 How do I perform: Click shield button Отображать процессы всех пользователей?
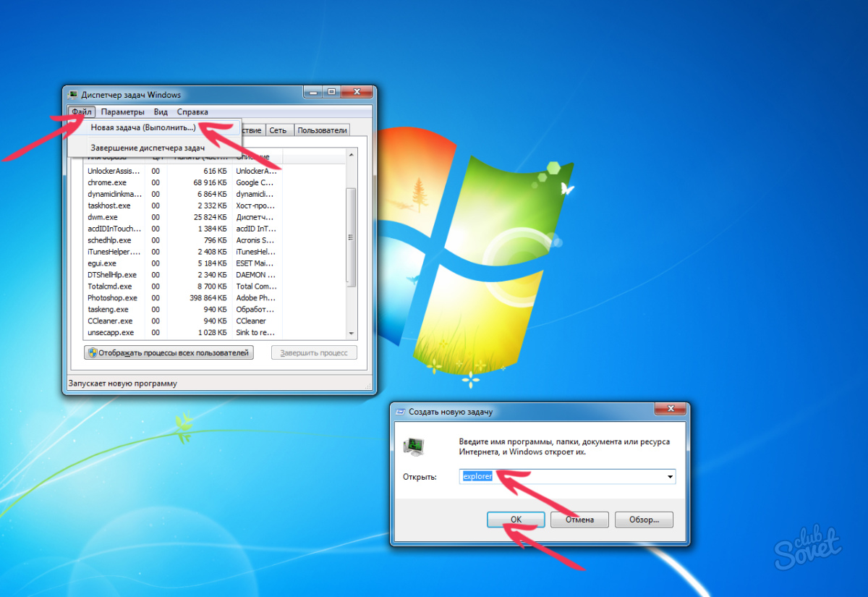click(169, 353)
